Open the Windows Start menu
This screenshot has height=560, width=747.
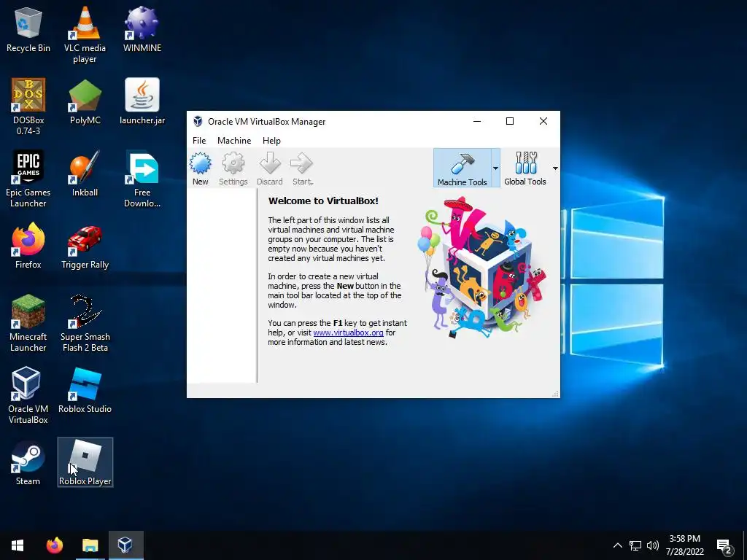[18, 545]
